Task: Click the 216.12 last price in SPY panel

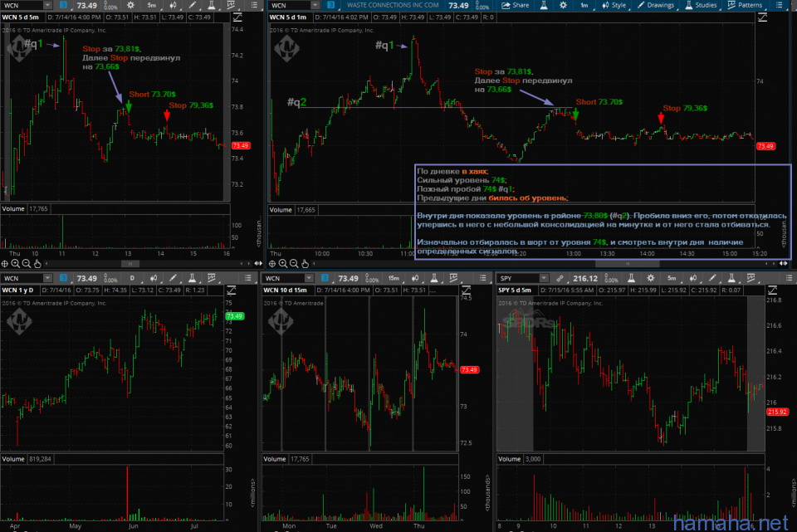Action: 585,278
